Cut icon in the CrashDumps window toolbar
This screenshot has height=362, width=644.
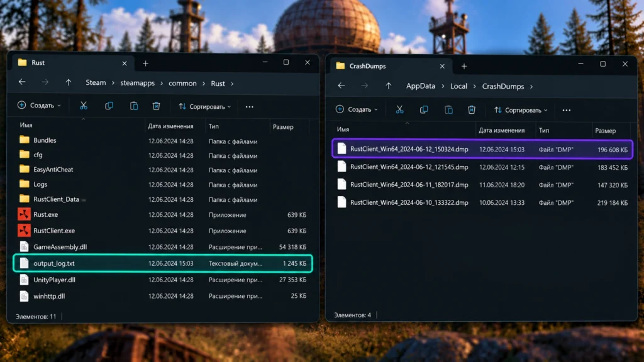(399, 109)
